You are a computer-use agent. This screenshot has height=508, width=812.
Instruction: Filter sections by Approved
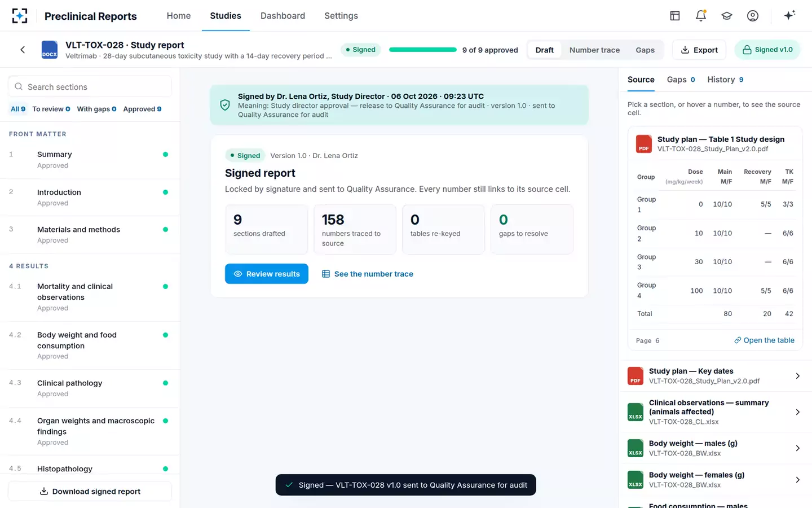click(142, 109)
